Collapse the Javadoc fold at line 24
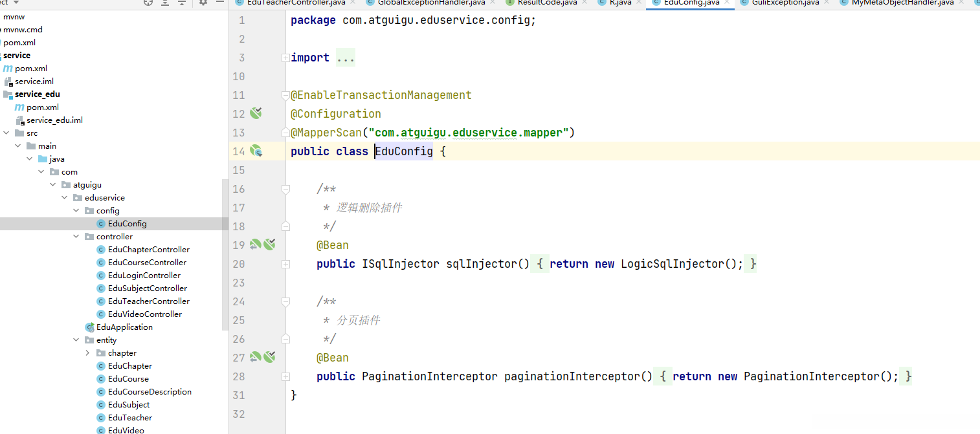Viewport: 980px width, 434px height. 285,301
